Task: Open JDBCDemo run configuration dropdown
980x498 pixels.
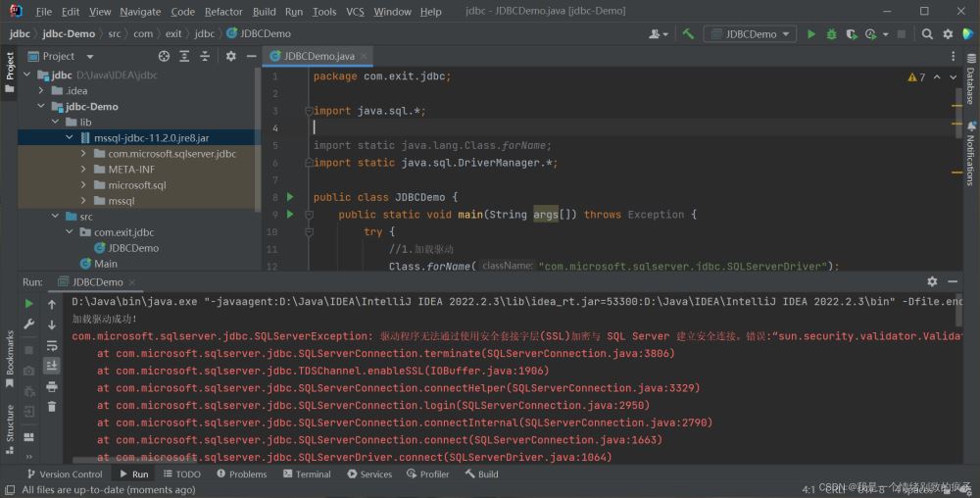Action: pyautogui.click(x=750, y=34)
